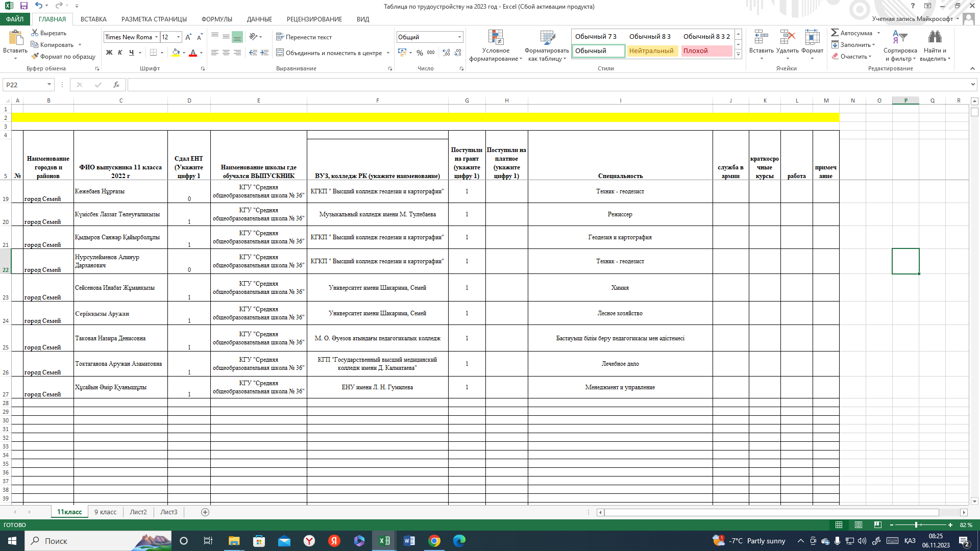Viewport: 980px width, 551px height.
Task: Toggle bold Ж formatting
Action: tap(109, 53)
